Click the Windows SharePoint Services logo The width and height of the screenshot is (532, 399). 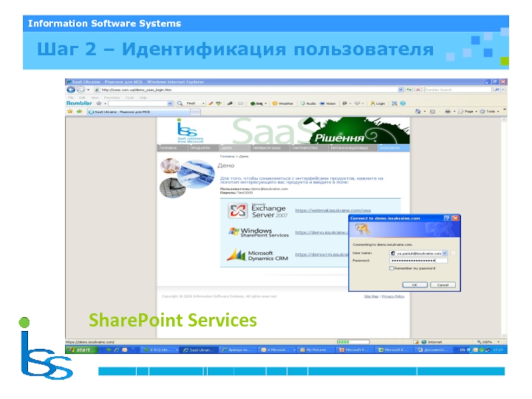point(259,232)
